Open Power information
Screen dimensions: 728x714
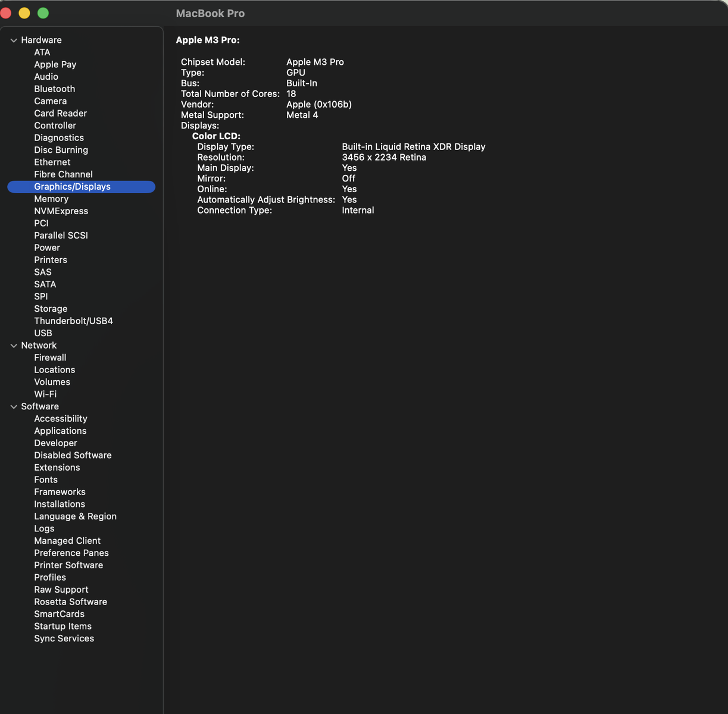[x=47, y=248]
